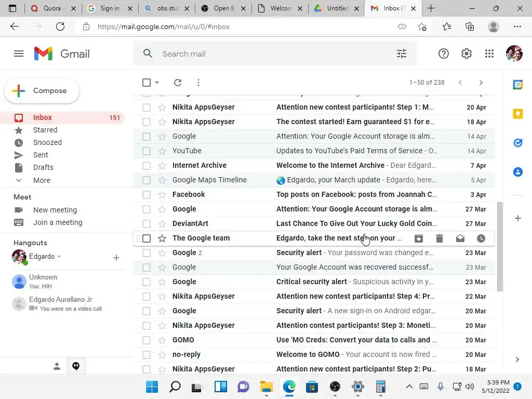This screenshot has height=399, width=532.
Task: Snooze The Google team email
Action: pos(481,238)
